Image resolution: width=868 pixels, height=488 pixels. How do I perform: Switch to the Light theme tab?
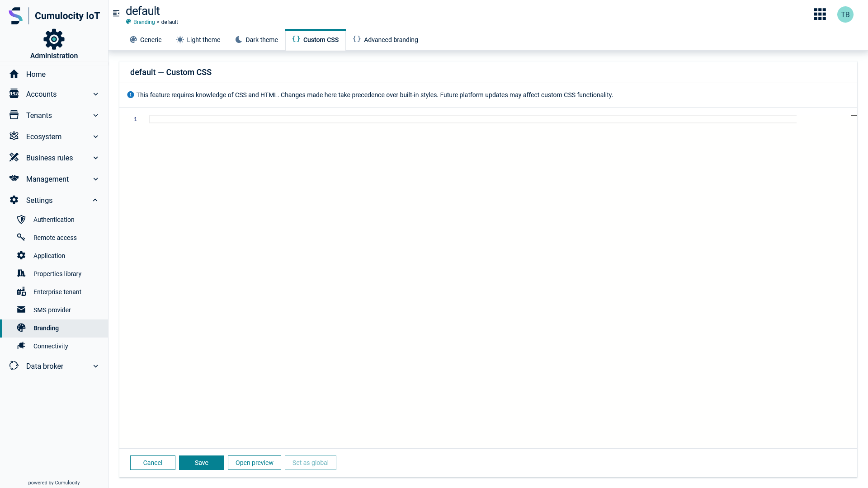click(198, 40)
